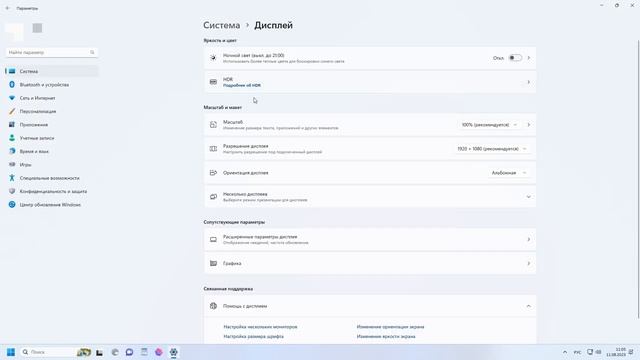Open the Settings gear in taskbar

173,352
